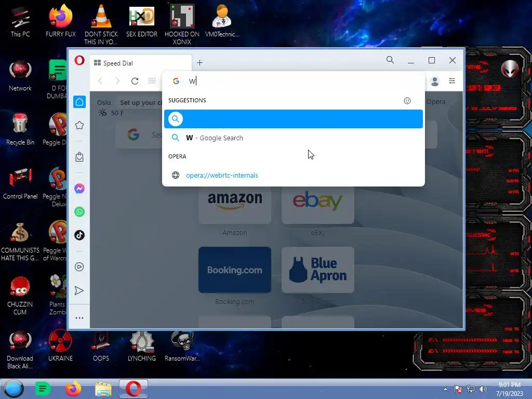The image size is (532, 399).
Task: Click the smiley feedback icon in suggestions
Action: click(407, 101)
